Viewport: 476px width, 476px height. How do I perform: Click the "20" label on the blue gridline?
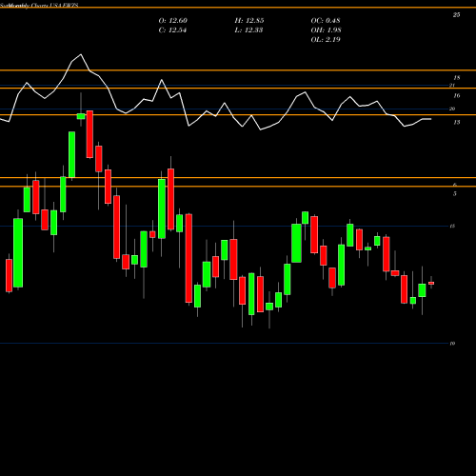click(x=452, y=109)
